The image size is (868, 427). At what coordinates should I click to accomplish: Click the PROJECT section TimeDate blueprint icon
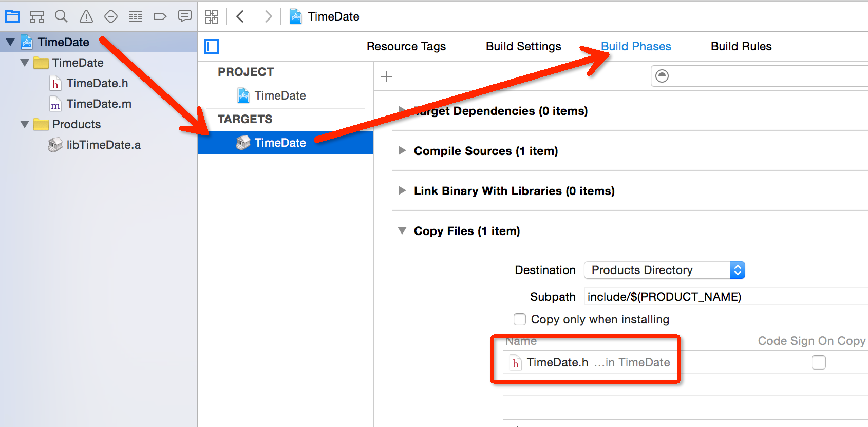pyautogui.click(x=243, y=95)
